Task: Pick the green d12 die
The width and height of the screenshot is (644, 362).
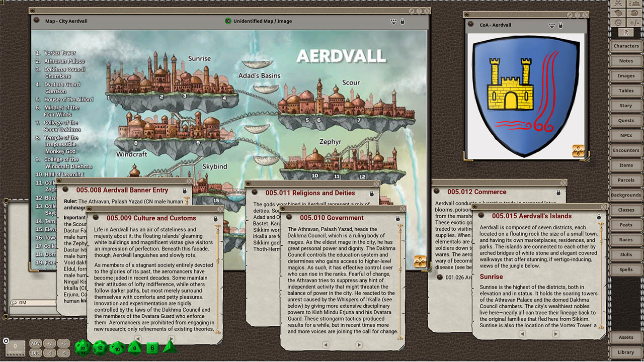Action: click(100, 347)
